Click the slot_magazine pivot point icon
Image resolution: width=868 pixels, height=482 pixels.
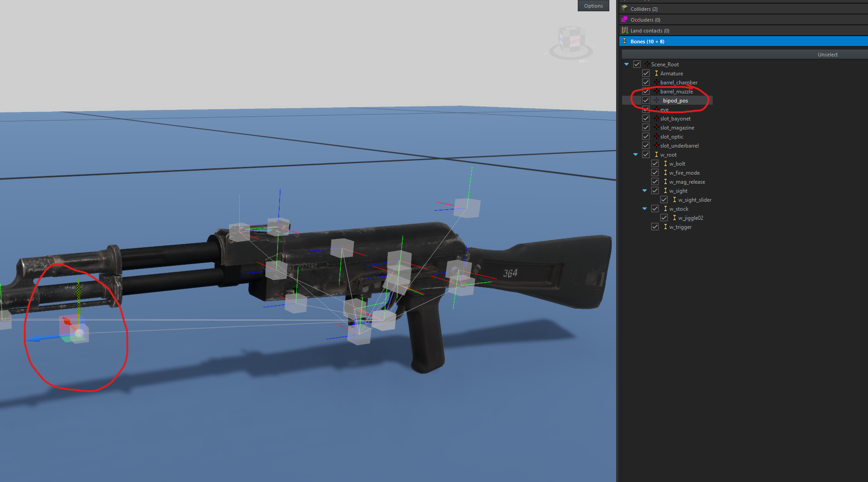656,127
